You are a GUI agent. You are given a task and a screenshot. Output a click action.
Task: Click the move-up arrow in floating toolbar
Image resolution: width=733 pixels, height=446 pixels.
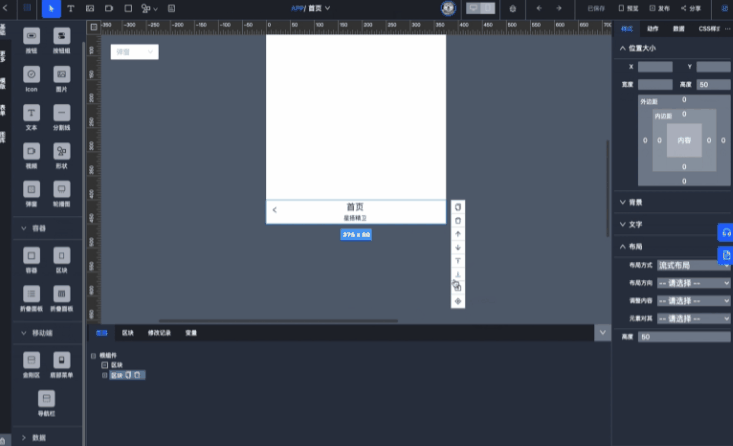click(458, 233)
